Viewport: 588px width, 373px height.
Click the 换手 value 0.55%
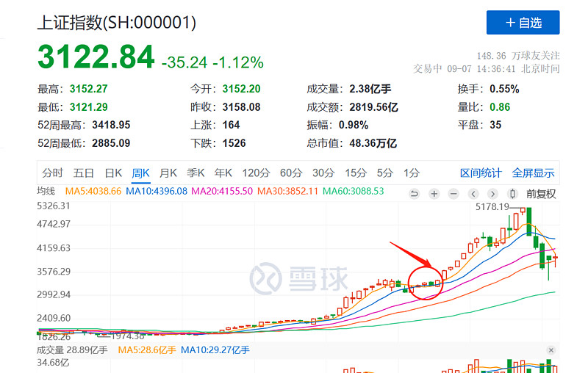pyautogui.click(x=504, y=89)
